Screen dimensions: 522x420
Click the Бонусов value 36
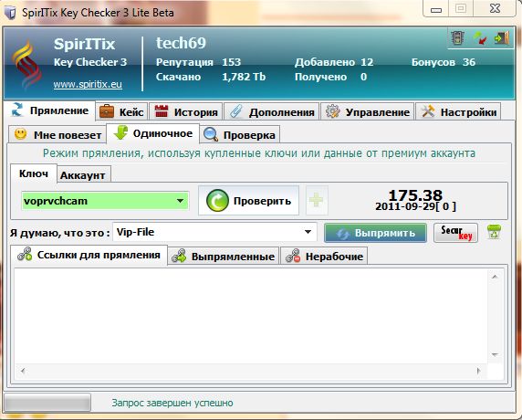pyautogui.click(x=469, y=62)
